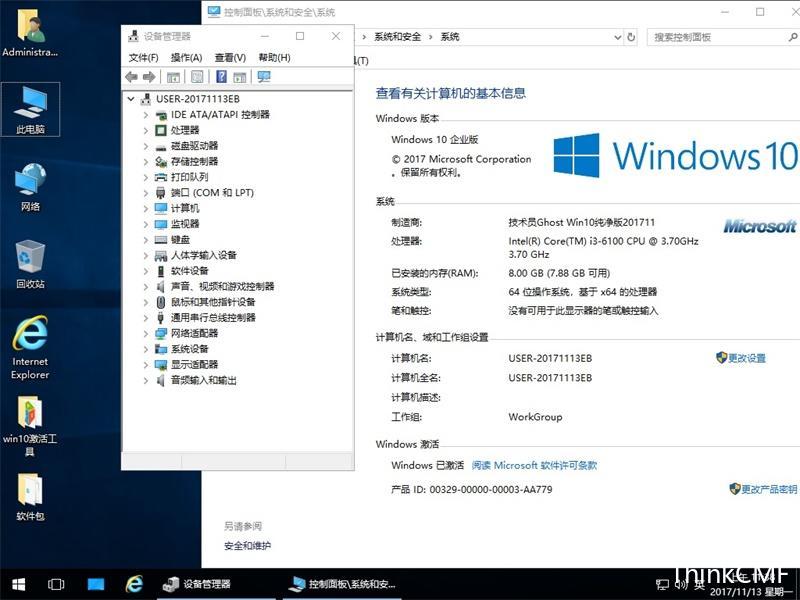Click the product ID 00329-00000-00003-AA779
Image resolution: width=800 pixels, height=600 pixels.
pyautogui.click(x=491, y=489)
